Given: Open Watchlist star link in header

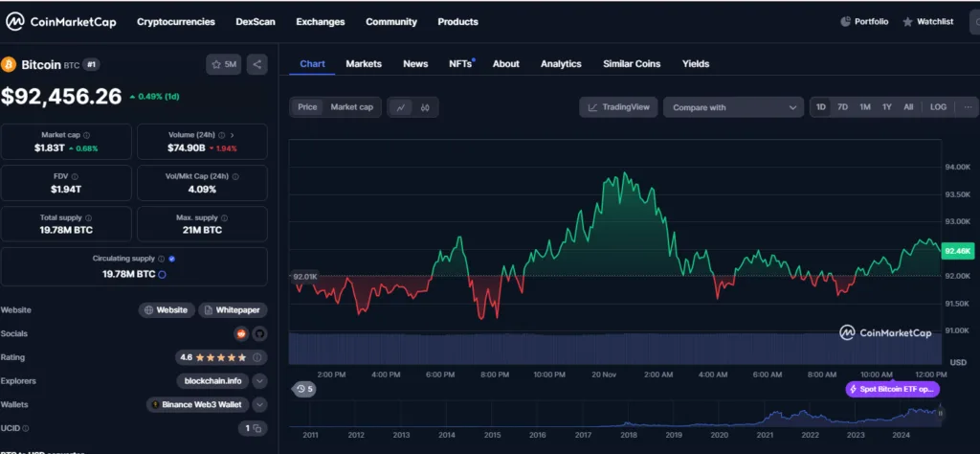Looking at the screenshot, I should tap(928, 22).
